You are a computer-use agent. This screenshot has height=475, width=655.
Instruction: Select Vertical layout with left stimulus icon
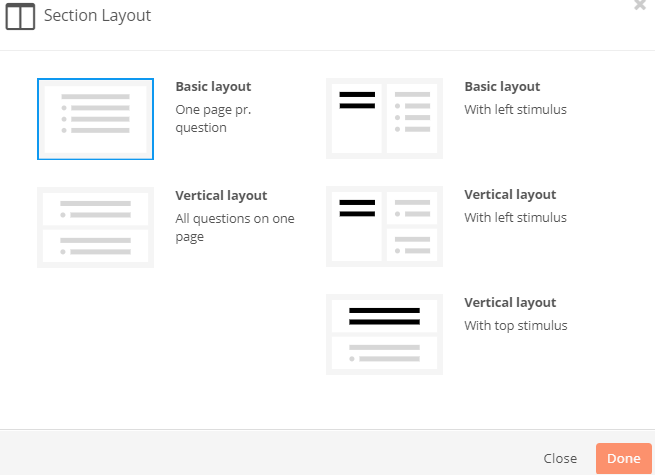pos(384,226)
